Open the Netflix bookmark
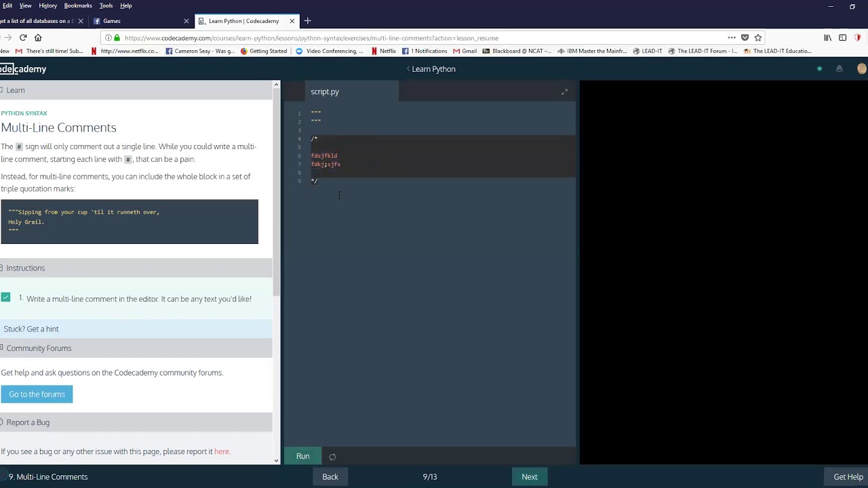Viewport: 868px width, 488px height. [x=384, y=51]
